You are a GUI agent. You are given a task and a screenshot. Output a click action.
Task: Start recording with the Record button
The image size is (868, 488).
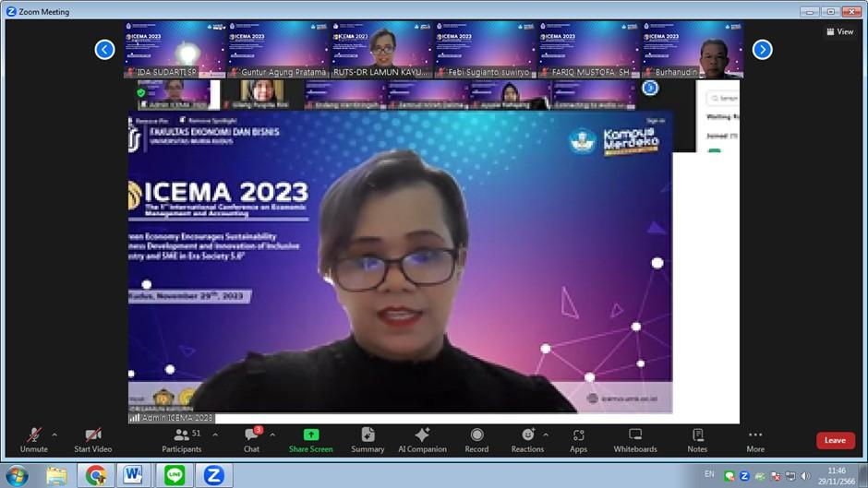pyautogui.click(x=476, y=440)
